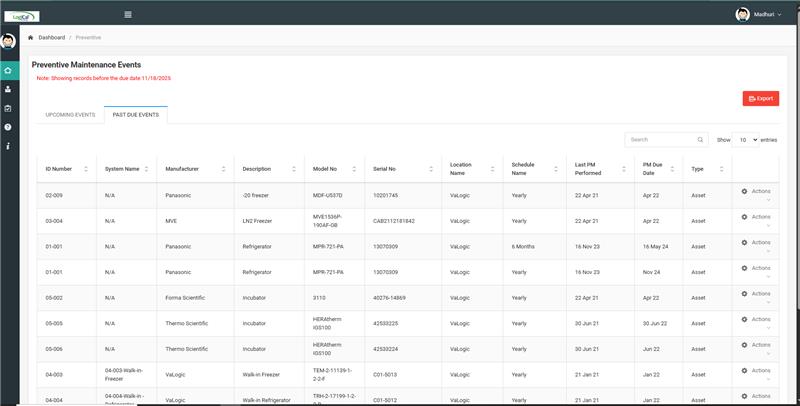
Task: Switch to the Upcoming Events tab
Action: pyautogui.click(x=70, y=115)
